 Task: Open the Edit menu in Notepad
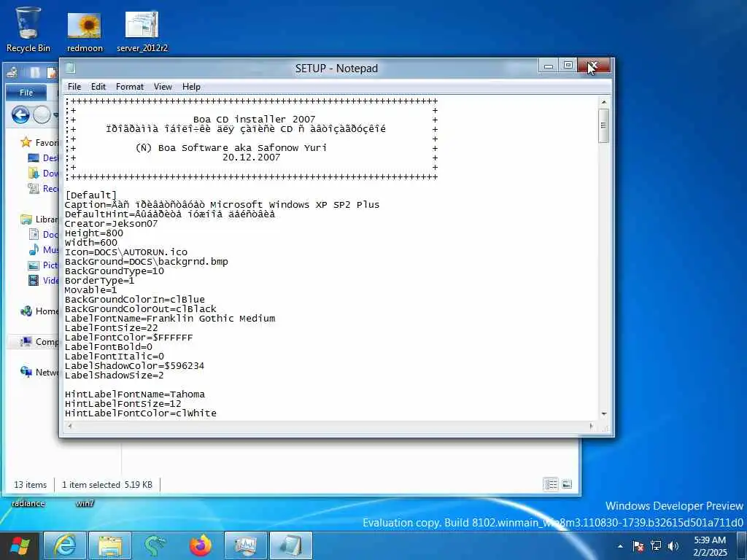(98, 87)
